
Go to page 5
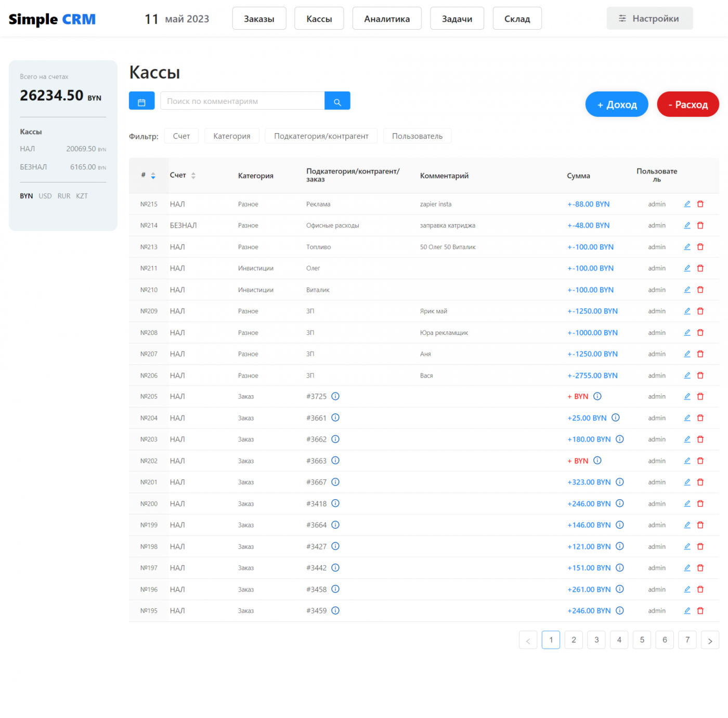(642, 640)
